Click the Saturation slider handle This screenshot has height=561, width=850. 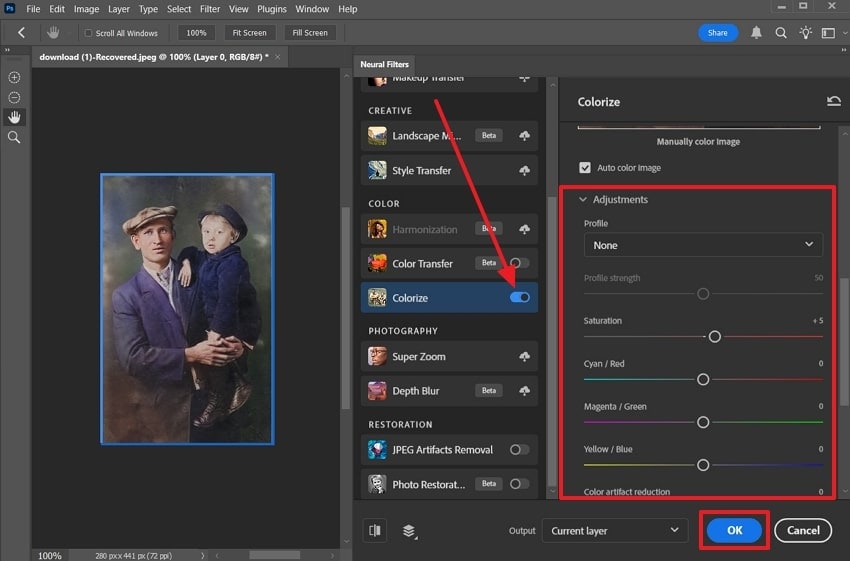714,337
